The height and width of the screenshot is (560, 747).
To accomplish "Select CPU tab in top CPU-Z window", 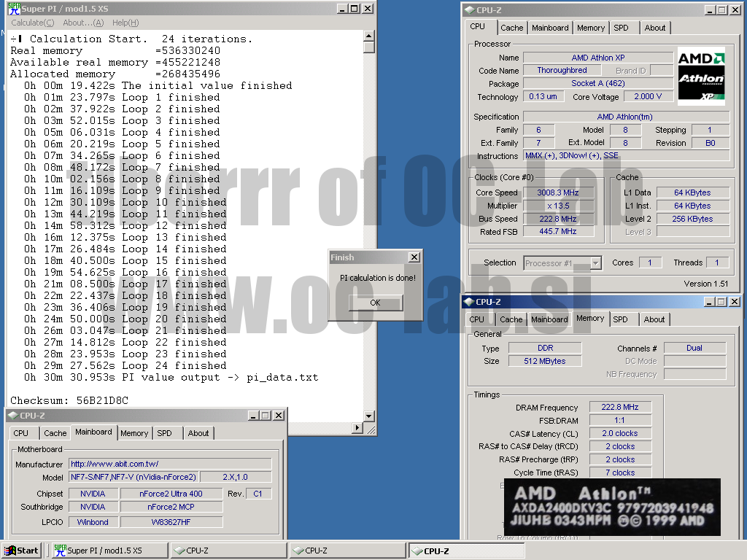I will tap(477, 27).
